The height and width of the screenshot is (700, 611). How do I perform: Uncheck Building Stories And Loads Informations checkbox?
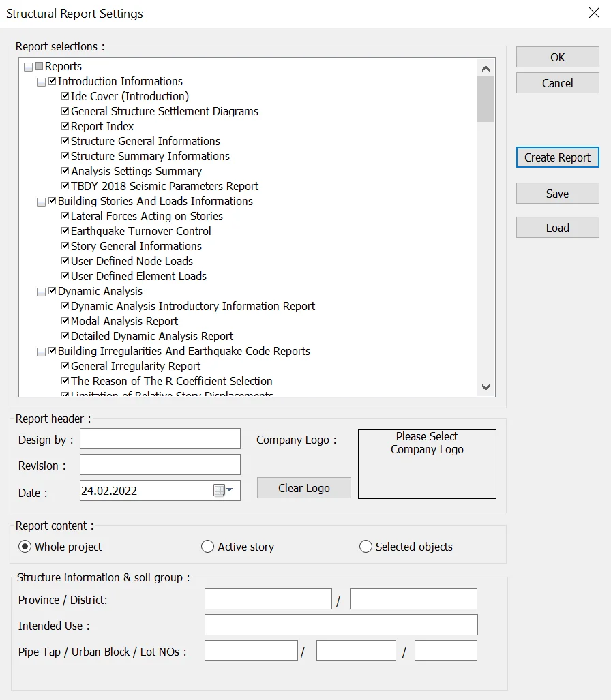click(53, 201)
